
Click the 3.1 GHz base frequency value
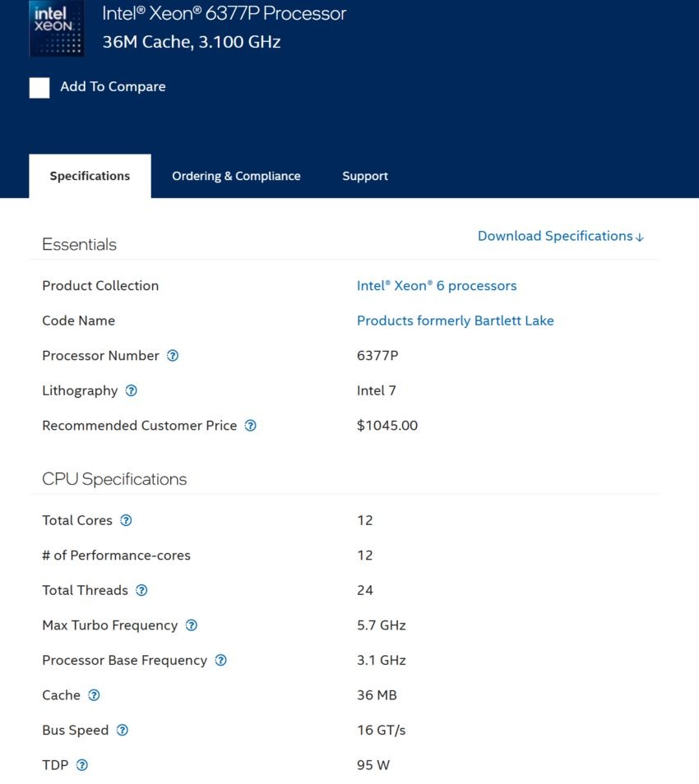click(x=382, y=661)
